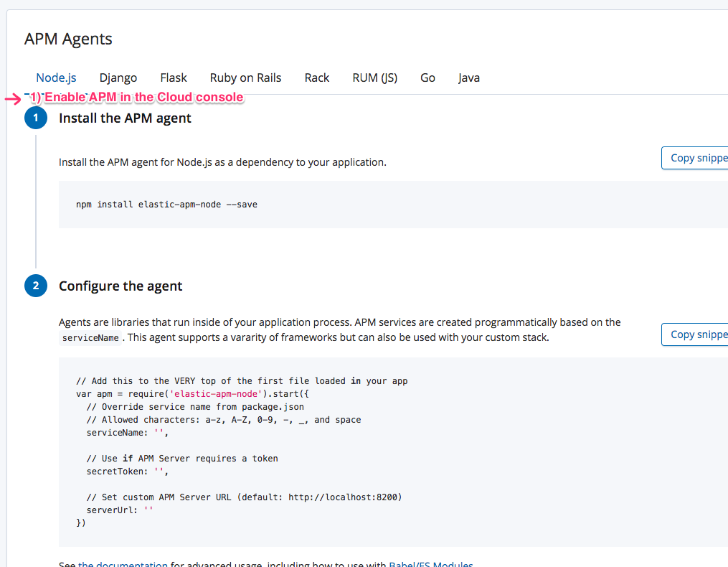This screenshot has height=567, width=728.
Task: Click the APM Agents title
Action: pyautogui.click(x=68, y=39)
